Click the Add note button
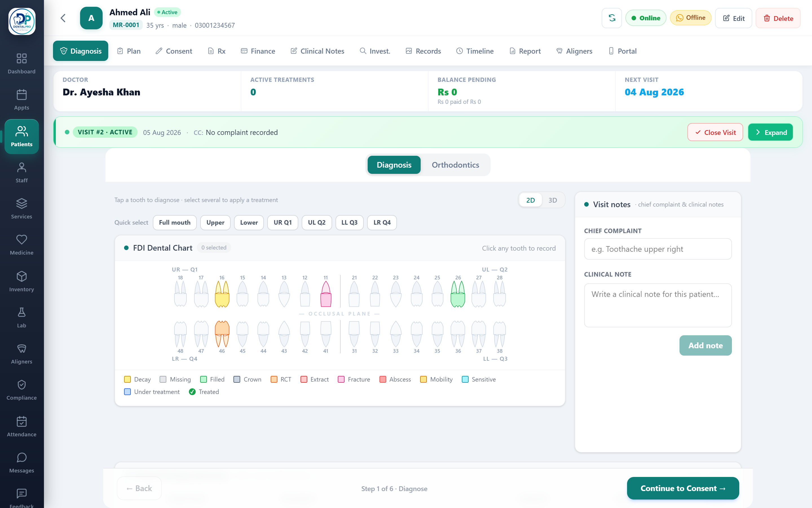The height and width of the screenshot is (508, 812). tap(705, 345)
